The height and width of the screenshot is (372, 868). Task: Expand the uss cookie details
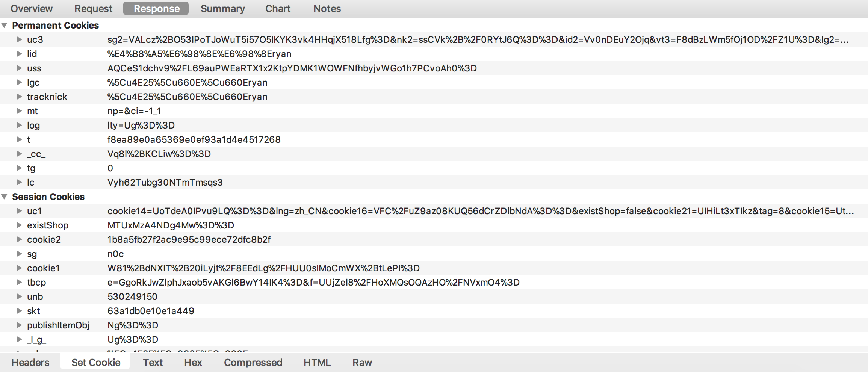19,68
